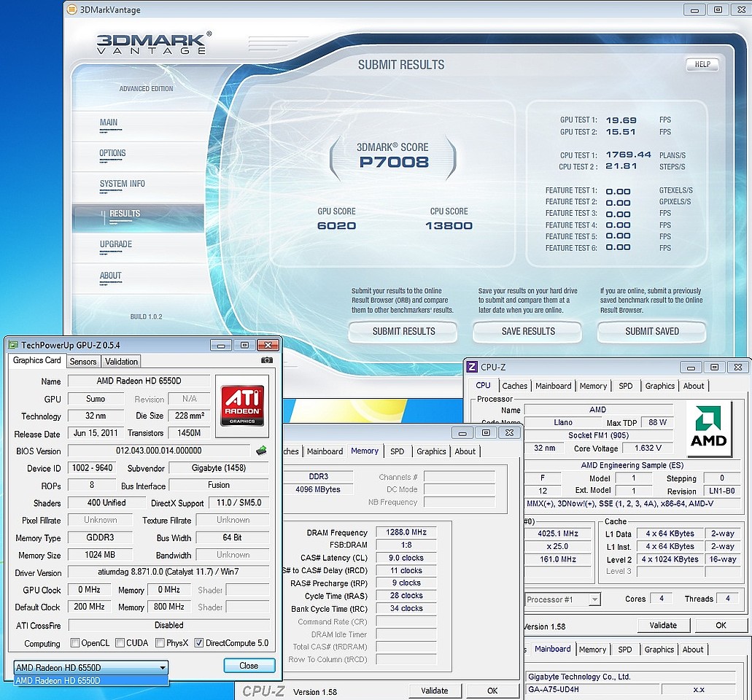Open the UPGRADE page in 3DMark
Viewport: 752px width, 700px height.
pos(115,244)
